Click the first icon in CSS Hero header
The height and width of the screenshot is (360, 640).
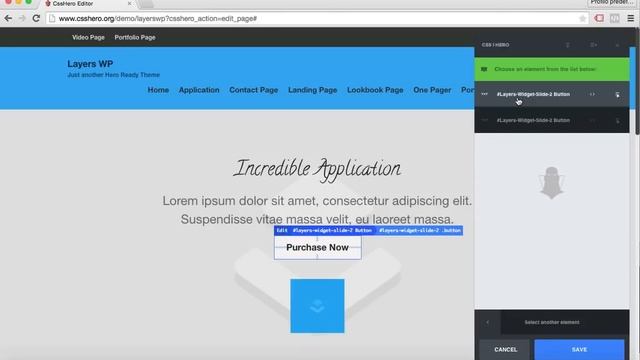568,45
